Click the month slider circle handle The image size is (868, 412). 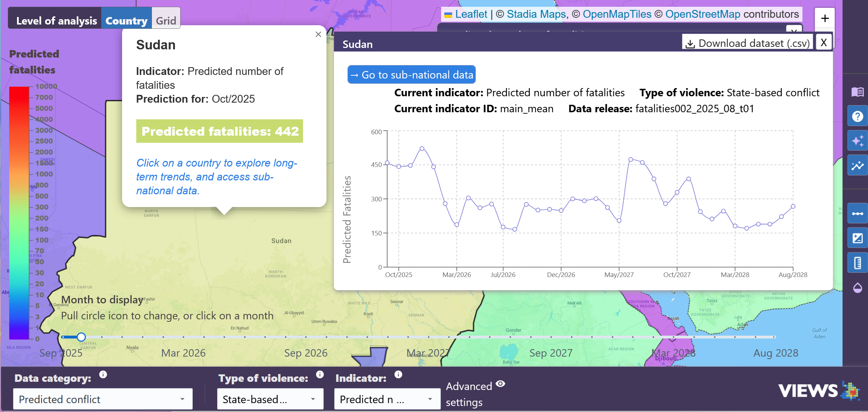point(81,337)
